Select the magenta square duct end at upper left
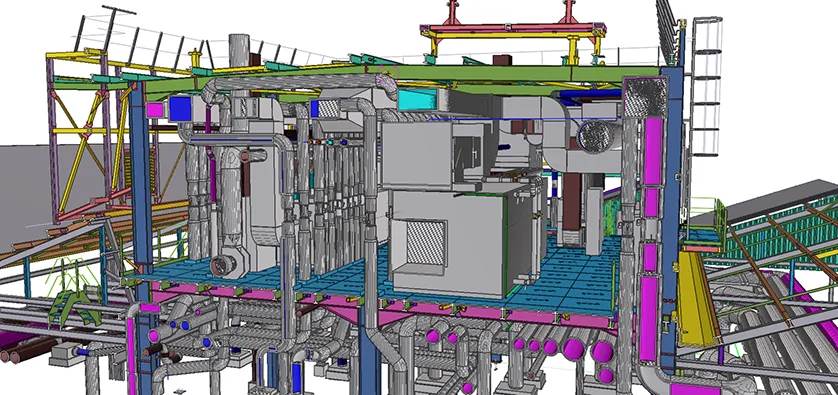Image resolution: width=838 pixels, height=395 pixels. click(x=155, y=110)
